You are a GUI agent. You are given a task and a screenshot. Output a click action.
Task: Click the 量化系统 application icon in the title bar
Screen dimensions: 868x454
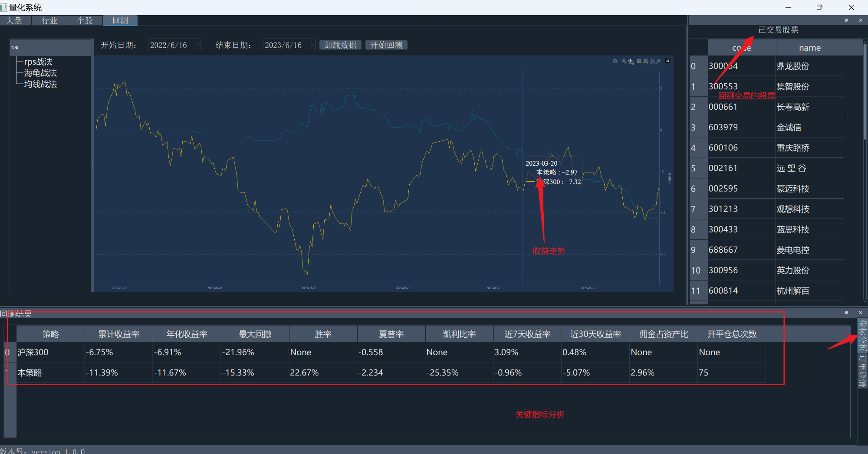3,7
